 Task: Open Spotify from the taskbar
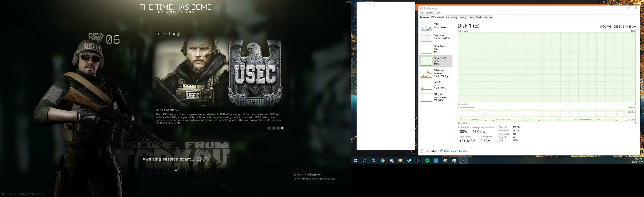(x=427, y=161)
